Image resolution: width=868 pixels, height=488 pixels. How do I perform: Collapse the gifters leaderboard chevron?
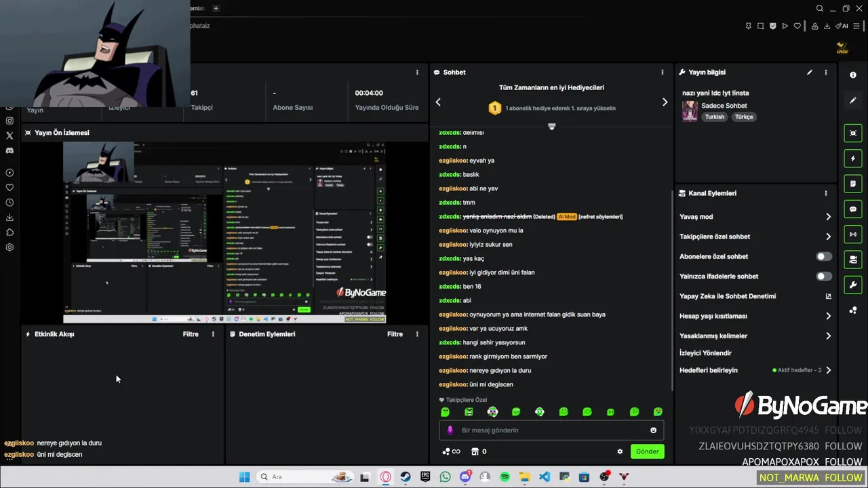[551, 127]
